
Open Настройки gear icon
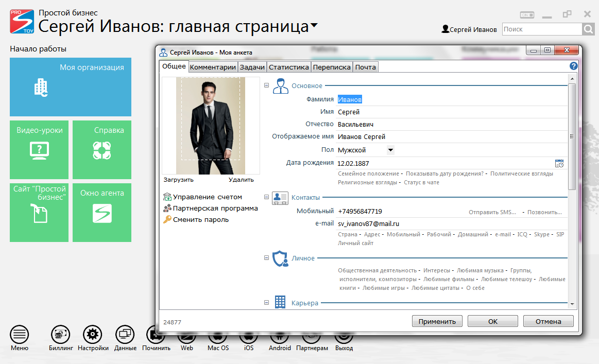click(x=93, y=335)
